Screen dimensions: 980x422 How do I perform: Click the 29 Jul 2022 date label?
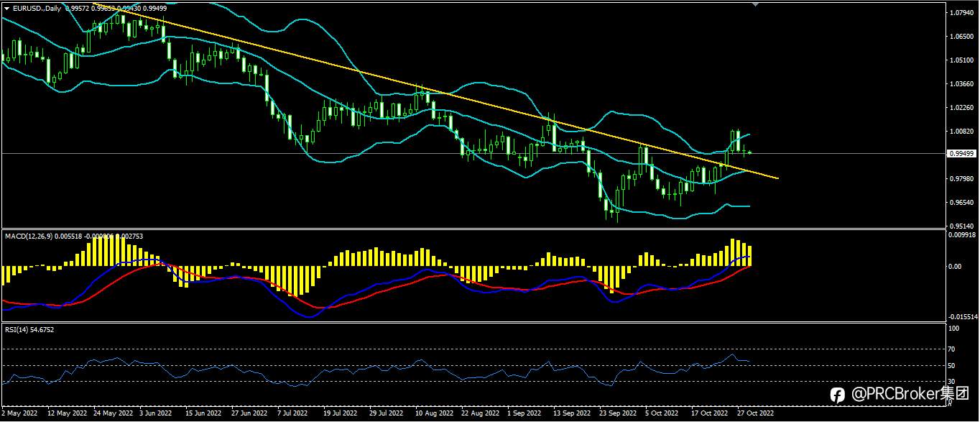386,414
